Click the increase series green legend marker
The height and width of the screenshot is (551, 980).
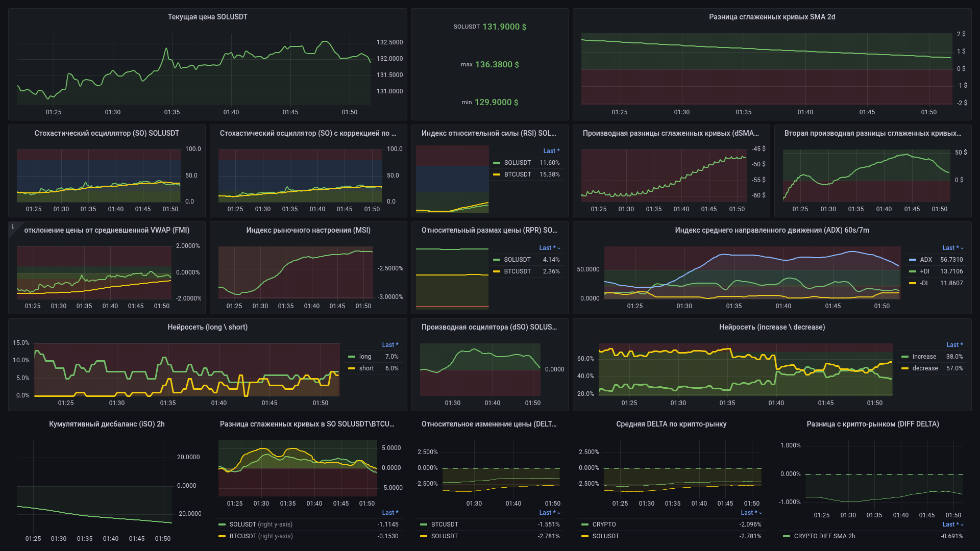click(x=905, y=357)
